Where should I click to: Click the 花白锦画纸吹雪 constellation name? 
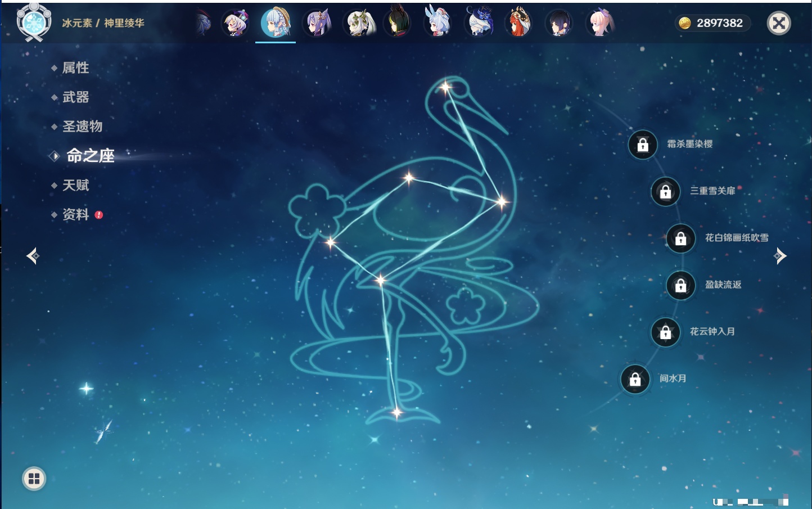coord(737,237)
